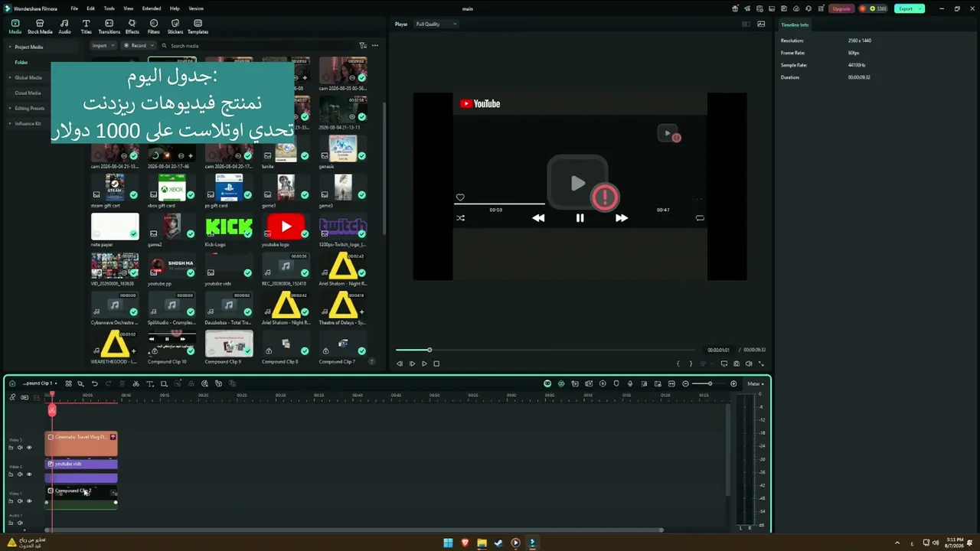Open the Transitions tab

coord(109,27)
